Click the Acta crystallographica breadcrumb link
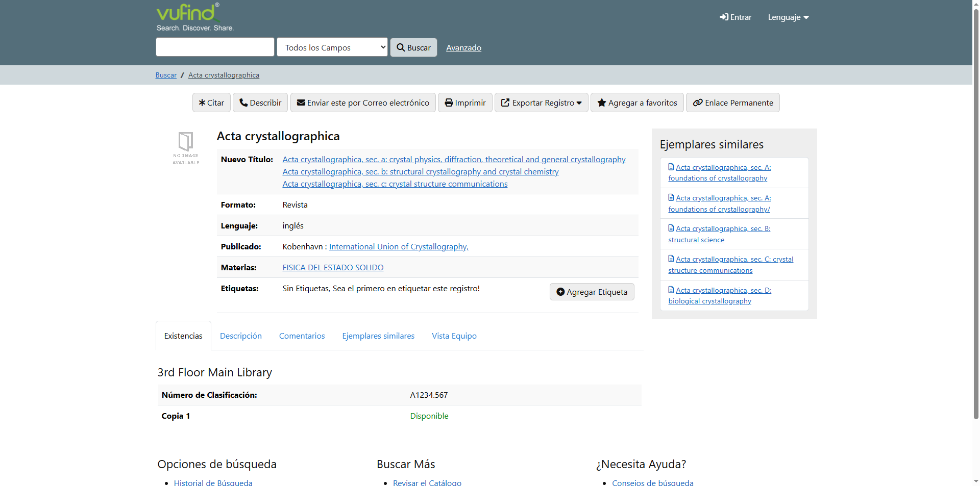The image size is (980, 486). 224,75
